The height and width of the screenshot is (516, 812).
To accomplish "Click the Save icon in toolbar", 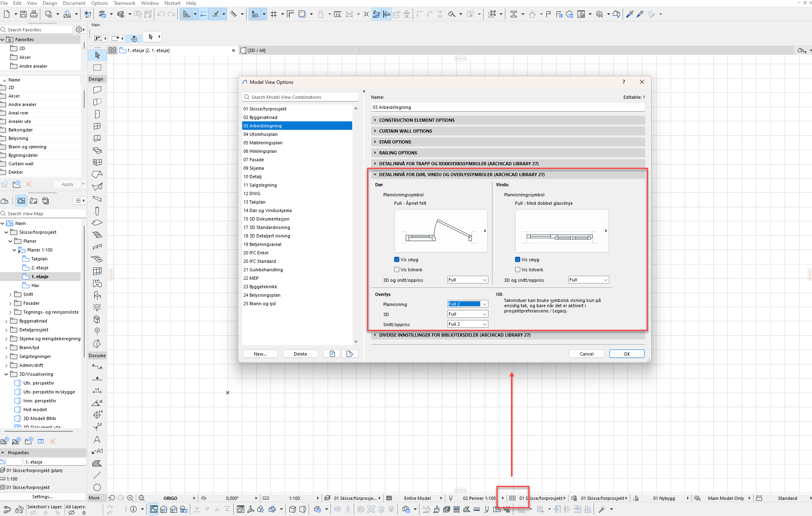I will click(x=23, y=14).
